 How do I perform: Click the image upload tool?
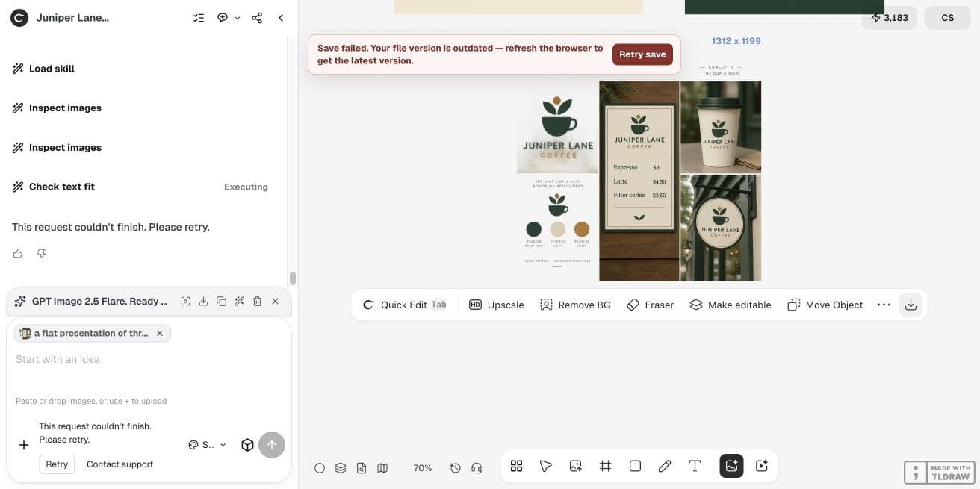(575, 466)
